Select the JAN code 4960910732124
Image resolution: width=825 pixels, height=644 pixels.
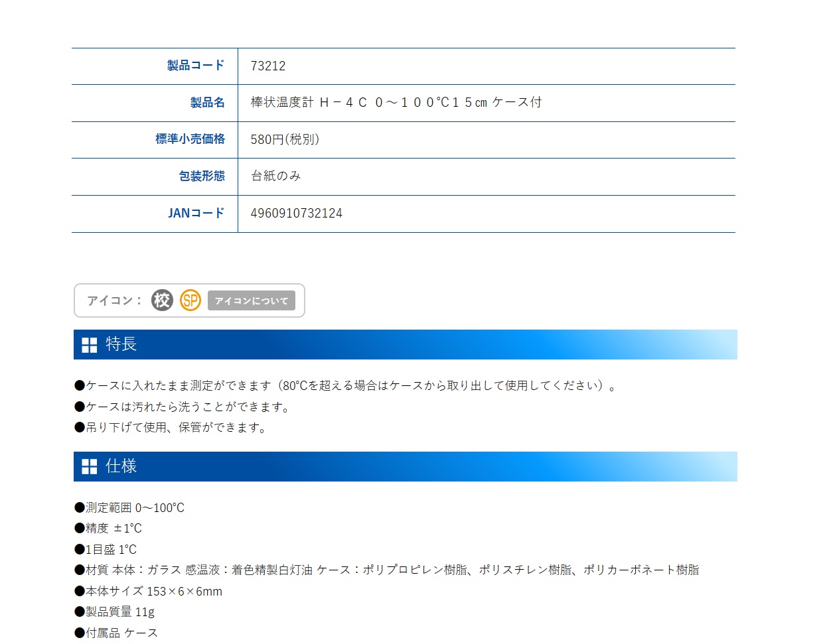[x=297, y=214]
